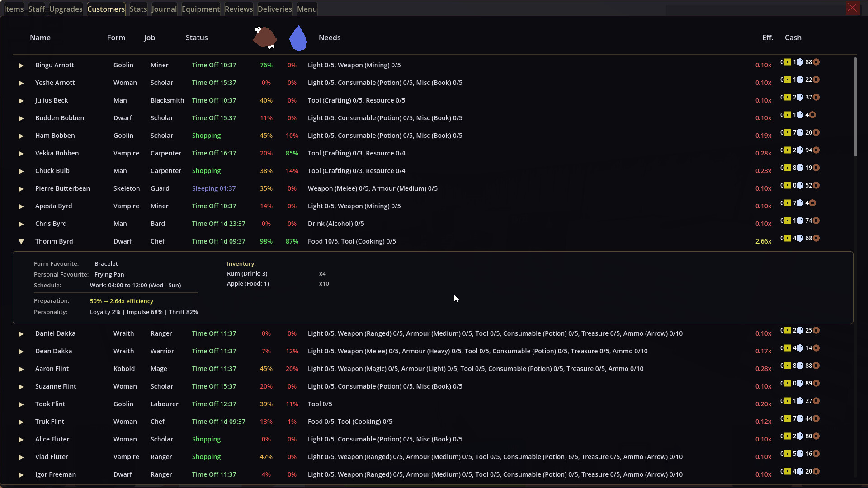Open the Menu

coord(307,9)
